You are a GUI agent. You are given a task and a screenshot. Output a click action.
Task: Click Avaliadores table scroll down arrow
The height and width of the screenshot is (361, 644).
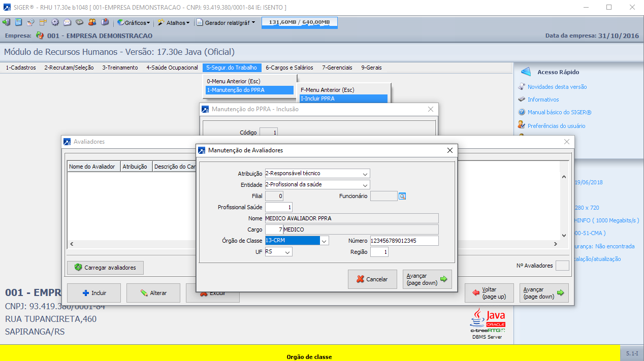[563, 235]
